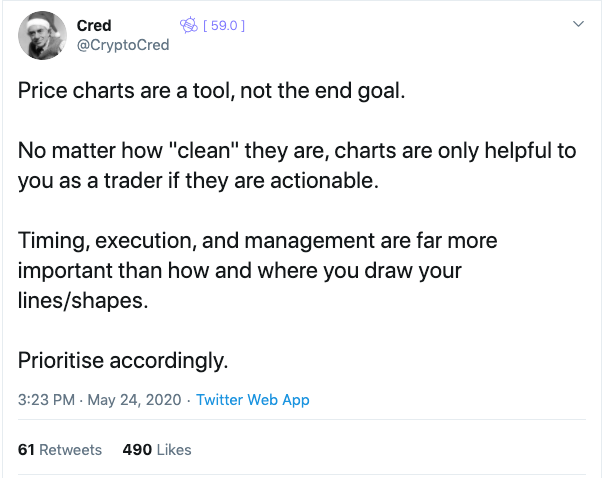605x478 pixels.
Task: Show the 61 Retweets list
Action: 60,450
